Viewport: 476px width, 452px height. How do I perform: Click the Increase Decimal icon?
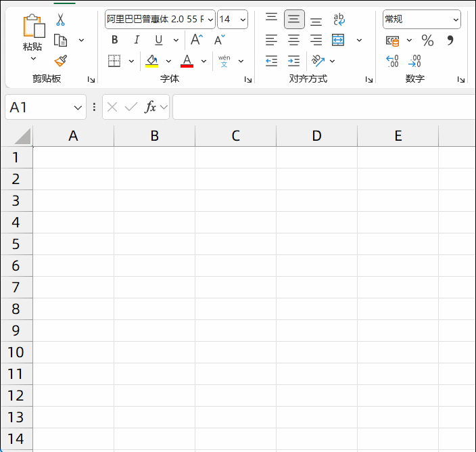point(392,62)
